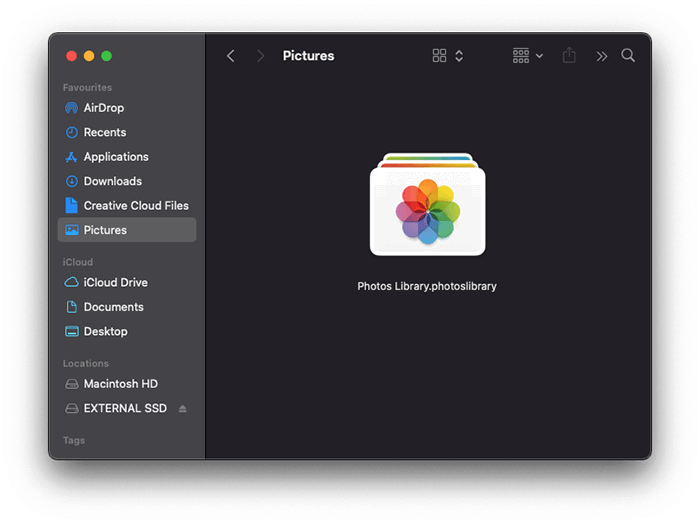
Task: Open iCloud Drive
Action: (127, 283)
